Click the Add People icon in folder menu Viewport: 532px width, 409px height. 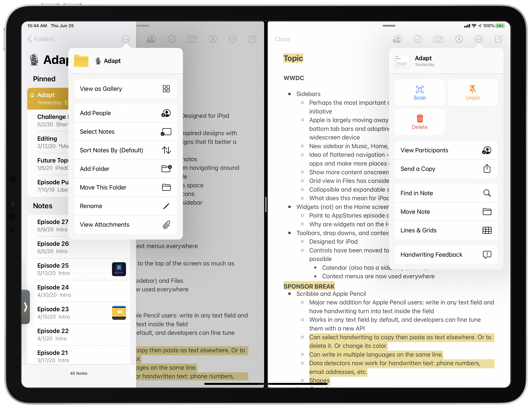click(166, 113)
